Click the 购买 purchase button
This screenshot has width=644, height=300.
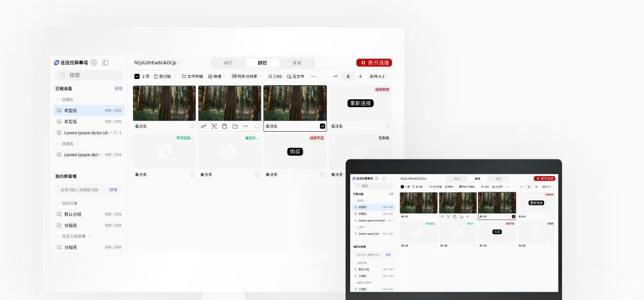295,152
